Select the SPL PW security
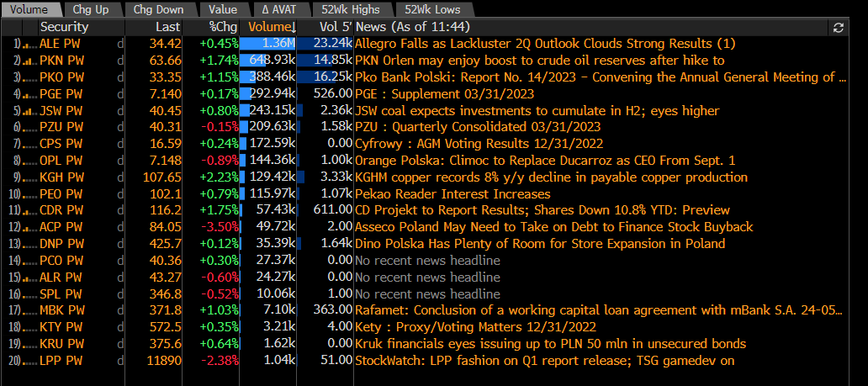 click(x=61, y=293)
